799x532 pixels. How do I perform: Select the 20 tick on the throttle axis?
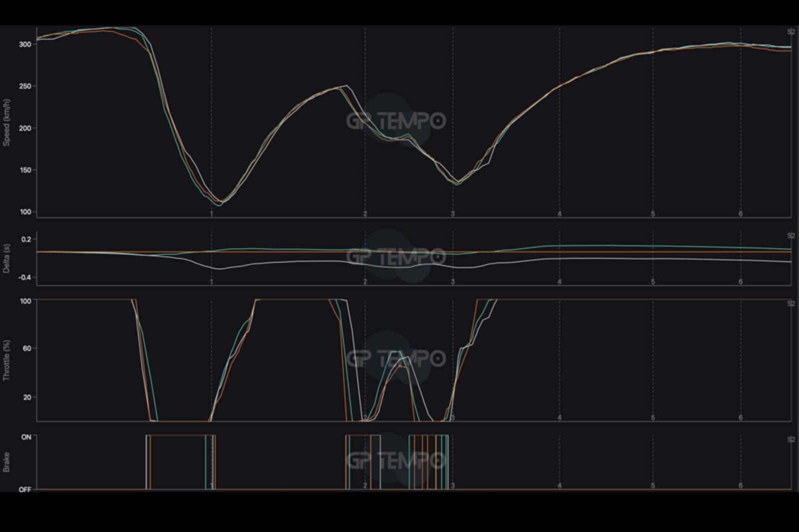[27, 397]
